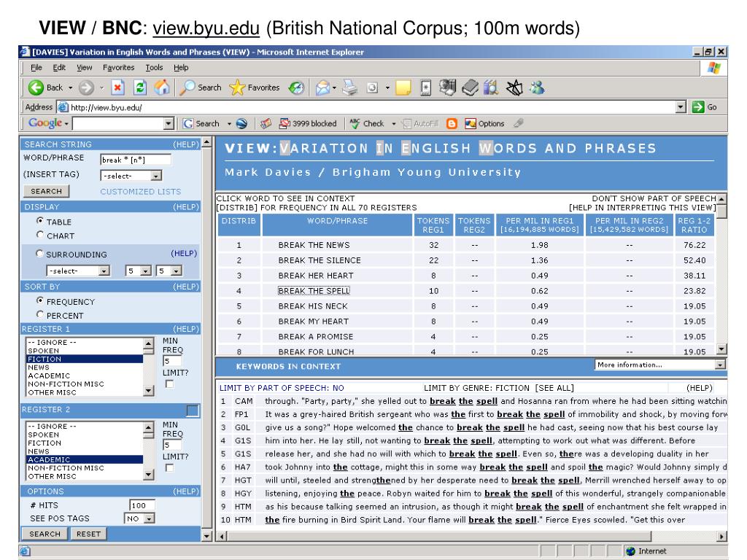Image resolution: width=747 pixels, height=560 pixels.
Task: Click the Back navigation arrow icon
Action: [x=36, y=87]
